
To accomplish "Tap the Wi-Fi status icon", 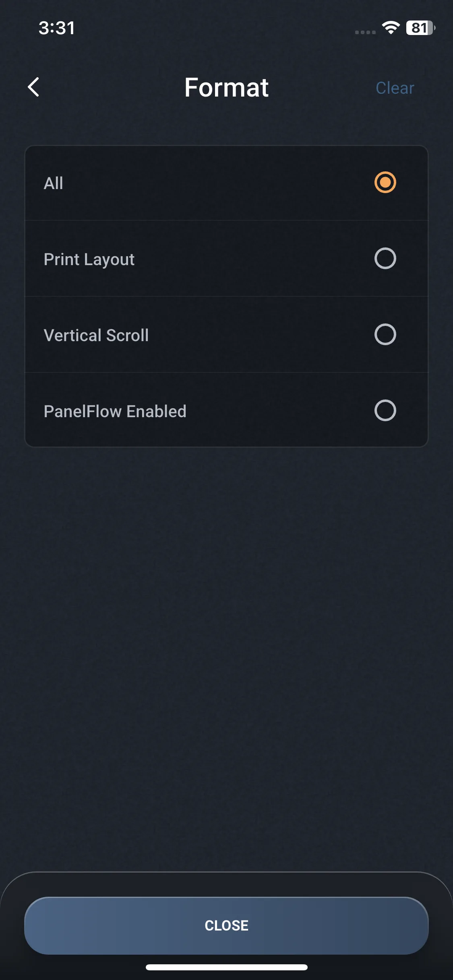I will pos(391,28).
